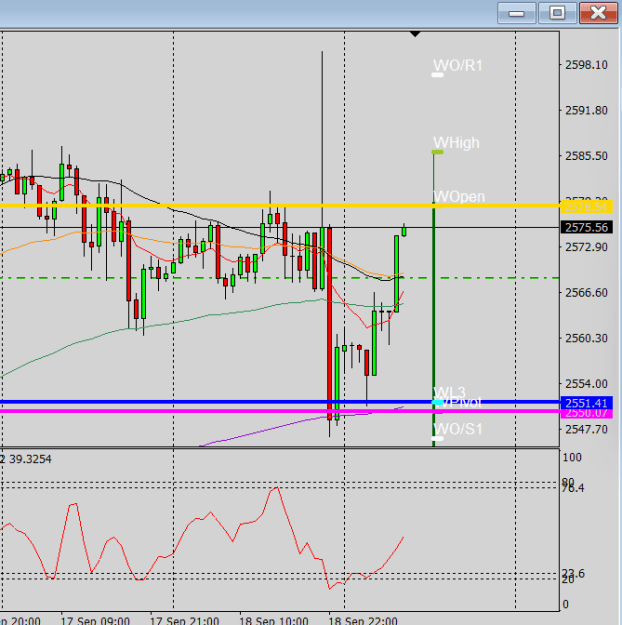Click the 2572.90 price scale value
This screenshot has width=622, height=625.
[587, 247]
